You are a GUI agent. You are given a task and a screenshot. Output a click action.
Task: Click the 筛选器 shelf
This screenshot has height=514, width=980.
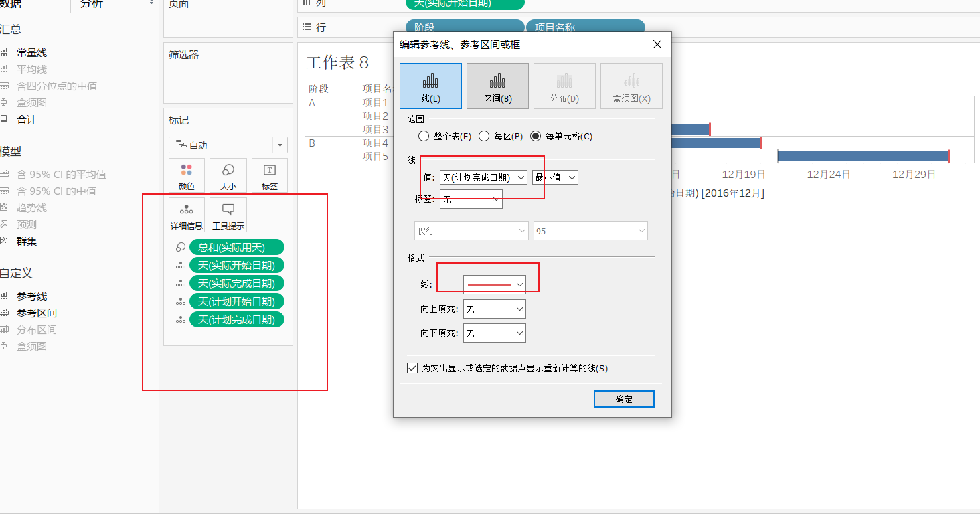click(228, 73)
